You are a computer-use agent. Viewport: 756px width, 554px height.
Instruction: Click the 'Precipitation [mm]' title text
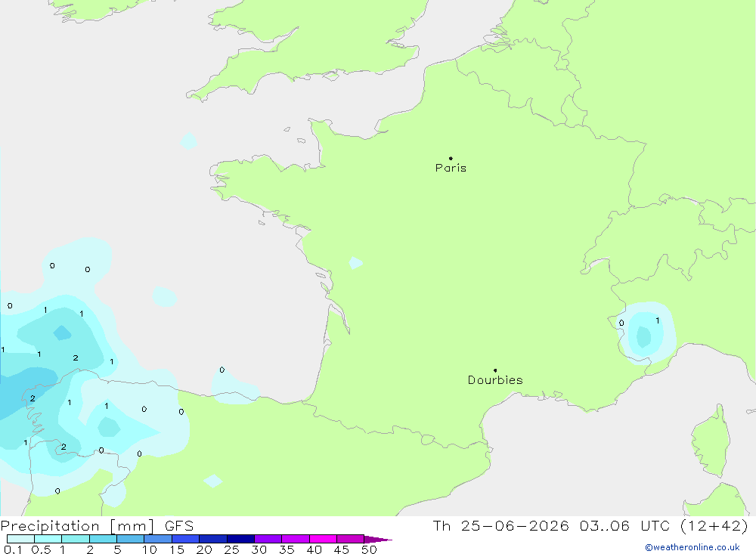pyautogui.click(x=77, y=526)
